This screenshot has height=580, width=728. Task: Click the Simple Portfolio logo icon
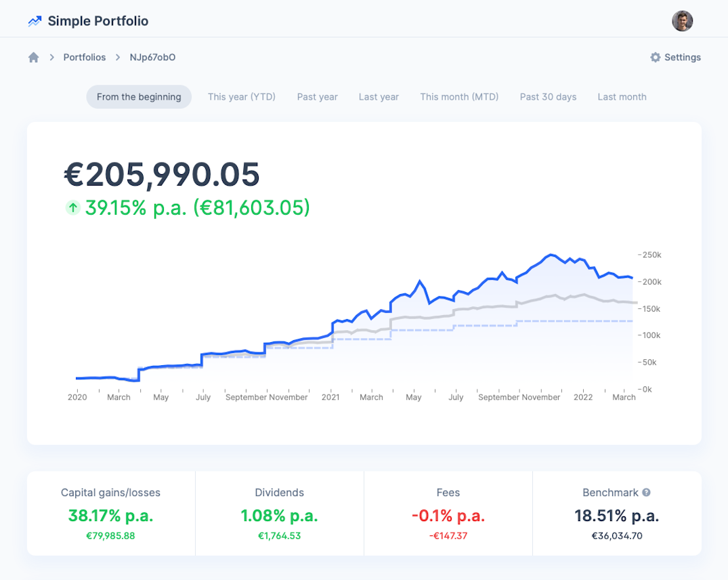tap(34, 21)
